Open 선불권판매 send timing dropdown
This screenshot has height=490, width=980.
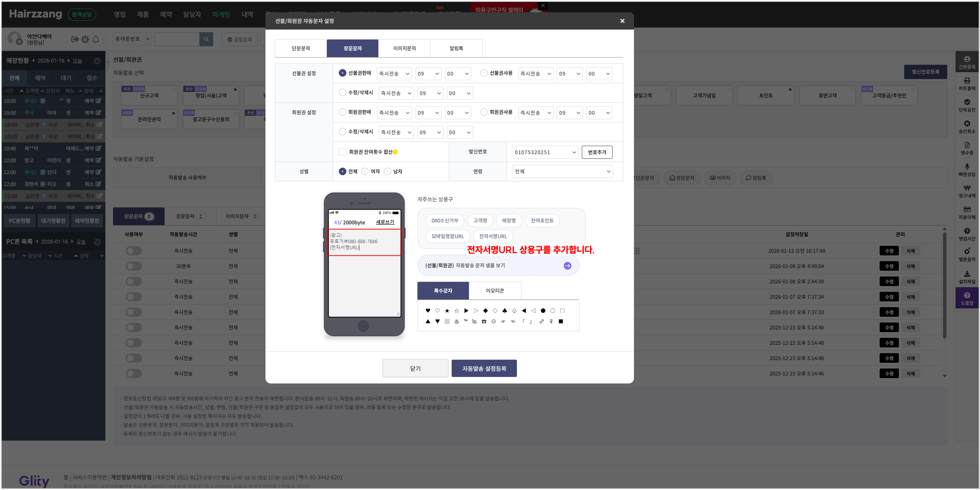pyautogui.click(x=394, y=74)
